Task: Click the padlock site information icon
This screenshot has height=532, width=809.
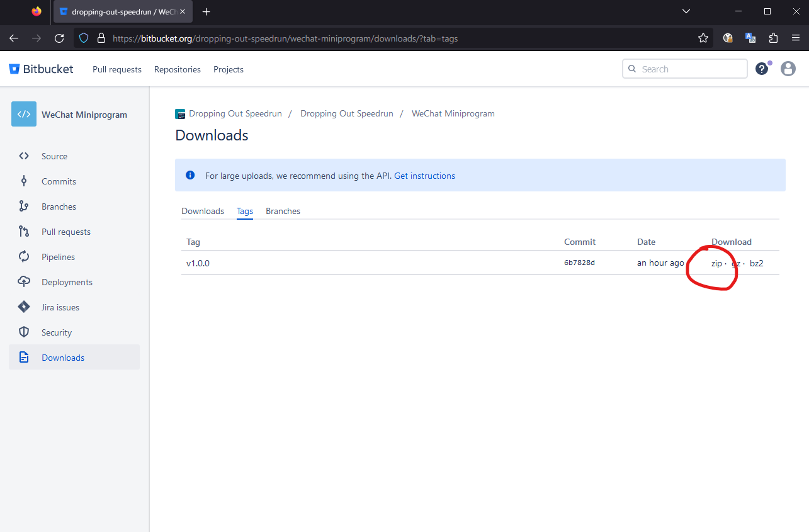Action: click(101, 38)
